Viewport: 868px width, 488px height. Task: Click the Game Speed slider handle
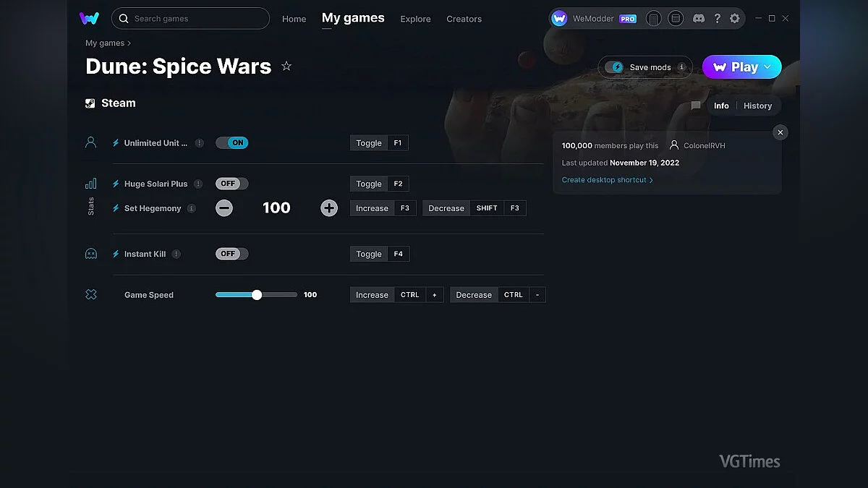click(x=257, y=295)
